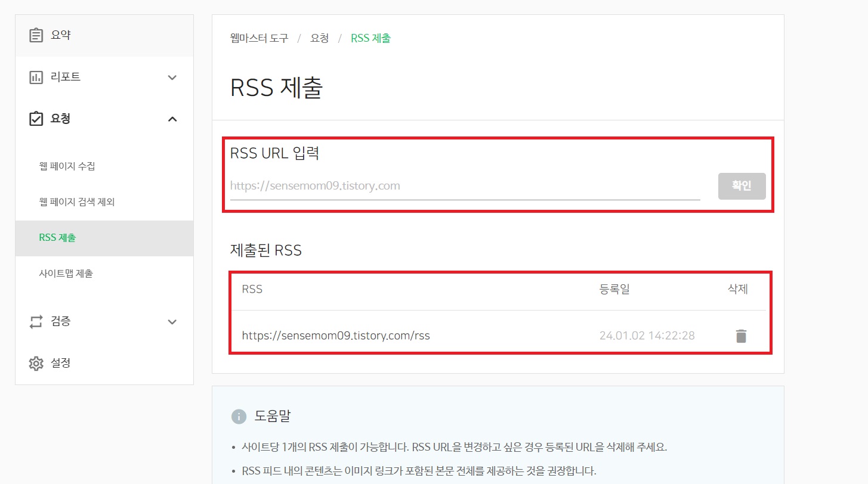Click the 삭제 column header
This screenshot has height=484, width=868.
[x=738, y=289]
